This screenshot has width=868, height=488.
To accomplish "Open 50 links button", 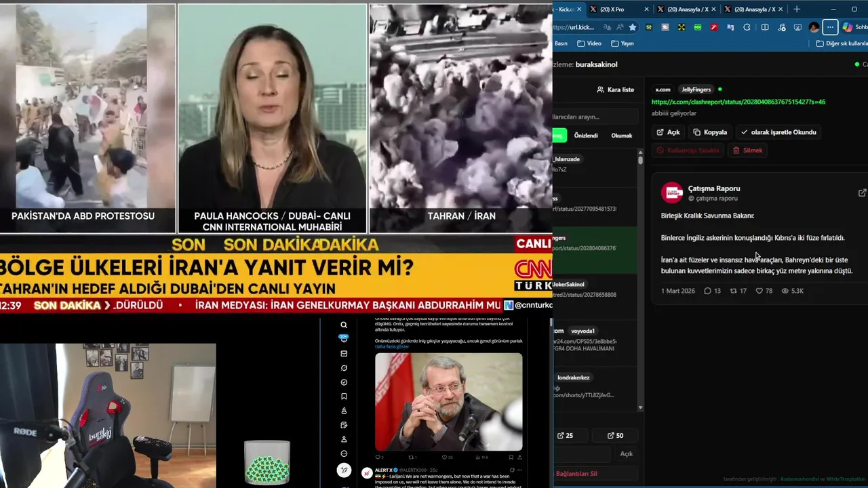I will click(x=616, y=435).
